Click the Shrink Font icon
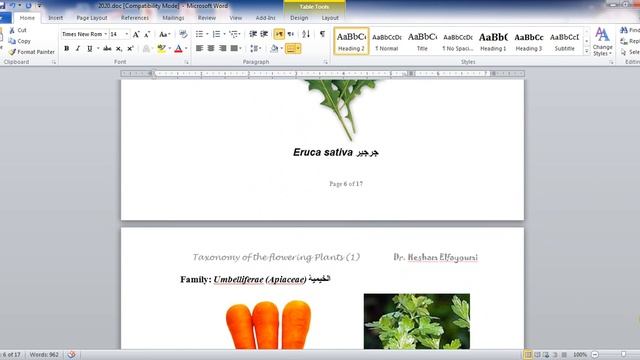 tap(147, 34)
